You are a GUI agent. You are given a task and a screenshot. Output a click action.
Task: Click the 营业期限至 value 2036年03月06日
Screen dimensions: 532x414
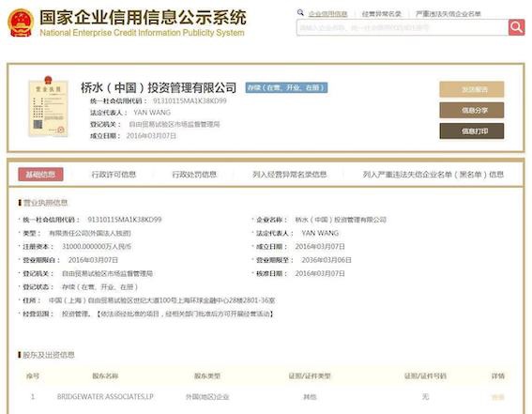[x=327, y=260]
